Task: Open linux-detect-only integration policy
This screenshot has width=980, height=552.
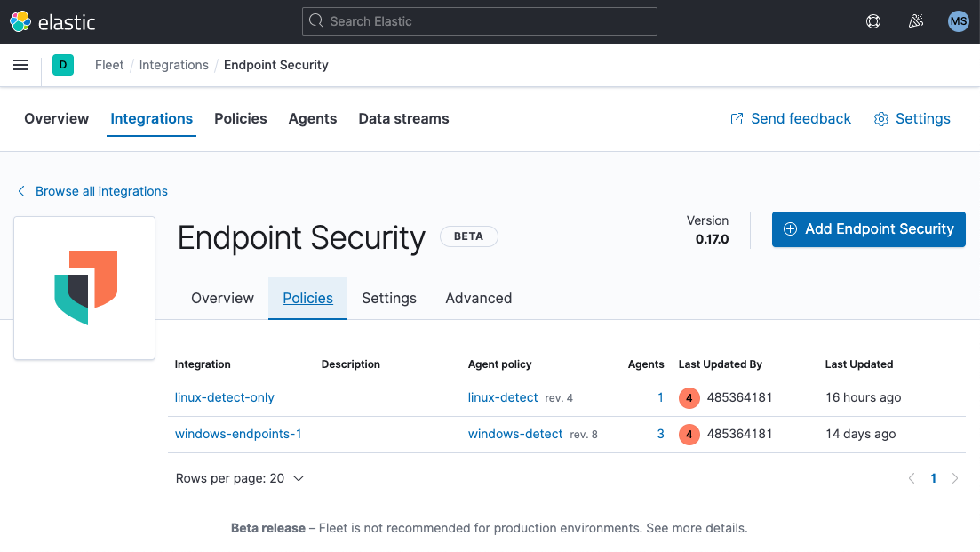Action: tap(225, 397)
